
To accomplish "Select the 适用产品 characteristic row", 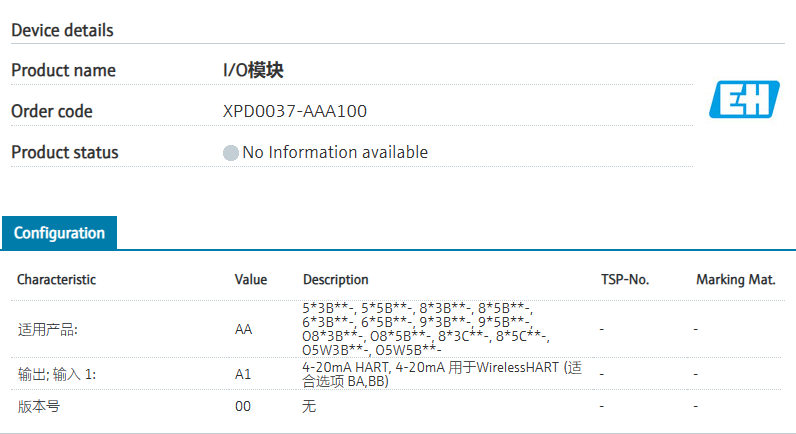I will 47,328.
